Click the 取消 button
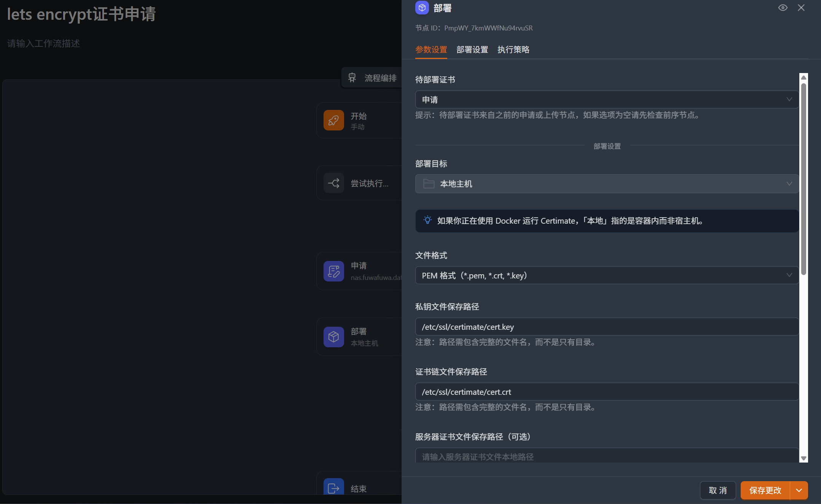821x504 pixels. 718,490
